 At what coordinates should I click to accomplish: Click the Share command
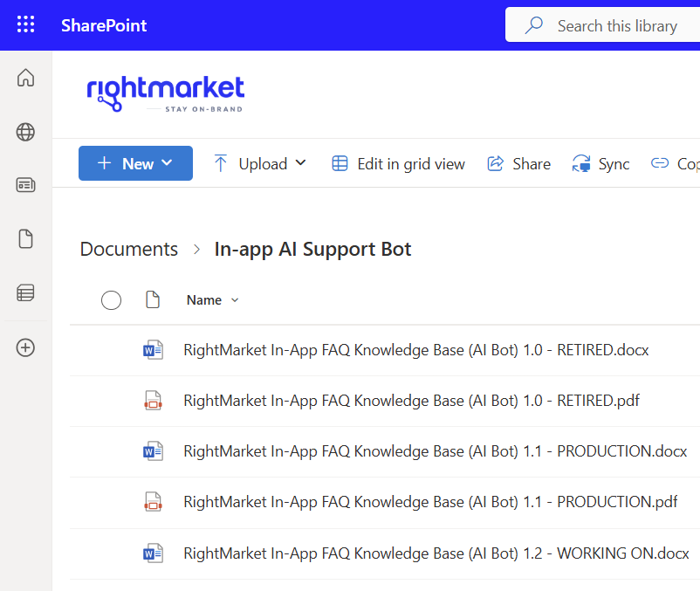(x=519, y=163)
